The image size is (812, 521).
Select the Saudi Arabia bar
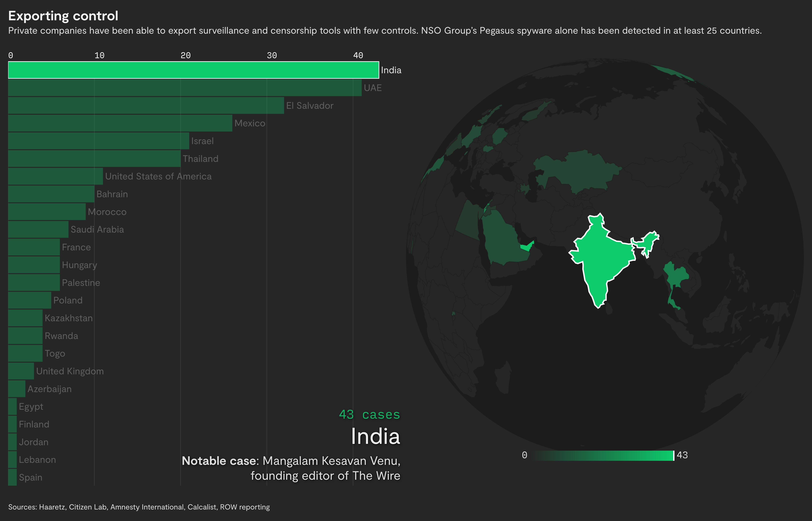(38, 229)
